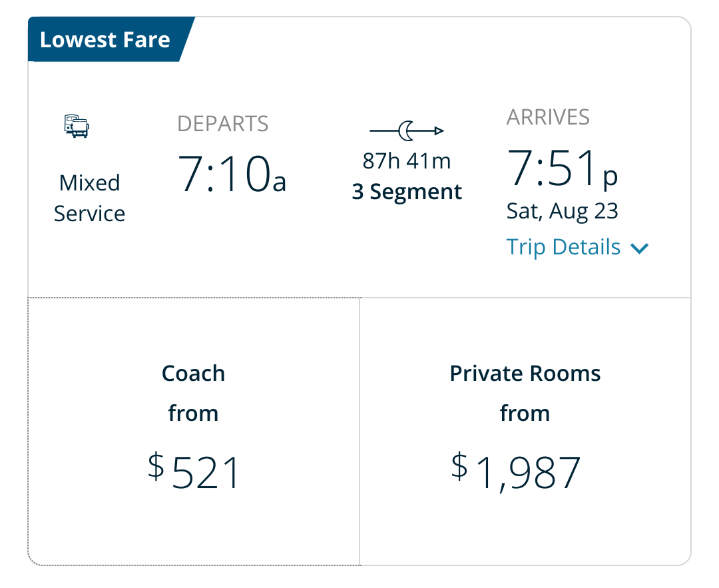Click the 87h 41m trip duration
Viewport: 719px width, 588px height.
coord(407,161)
